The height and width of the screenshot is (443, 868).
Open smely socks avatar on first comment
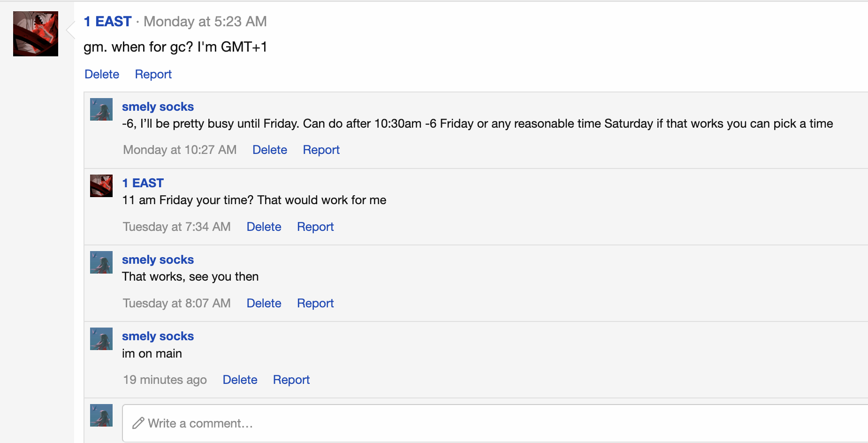[x=101, y=109]
